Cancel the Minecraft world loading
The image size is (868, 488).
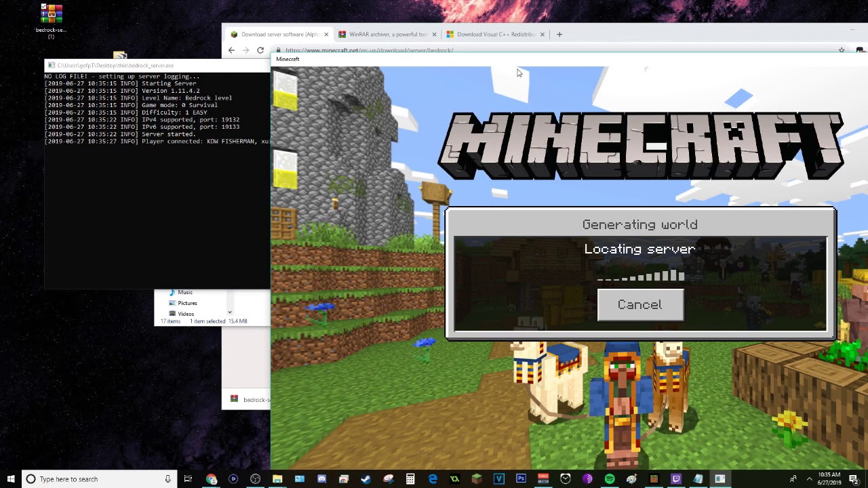[640, 305]
